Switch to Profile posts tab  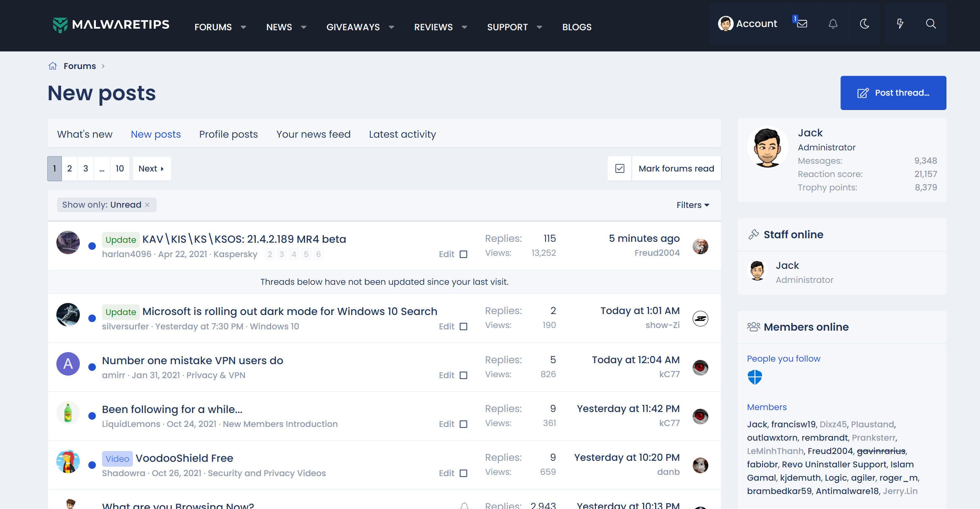coord(228,134)
